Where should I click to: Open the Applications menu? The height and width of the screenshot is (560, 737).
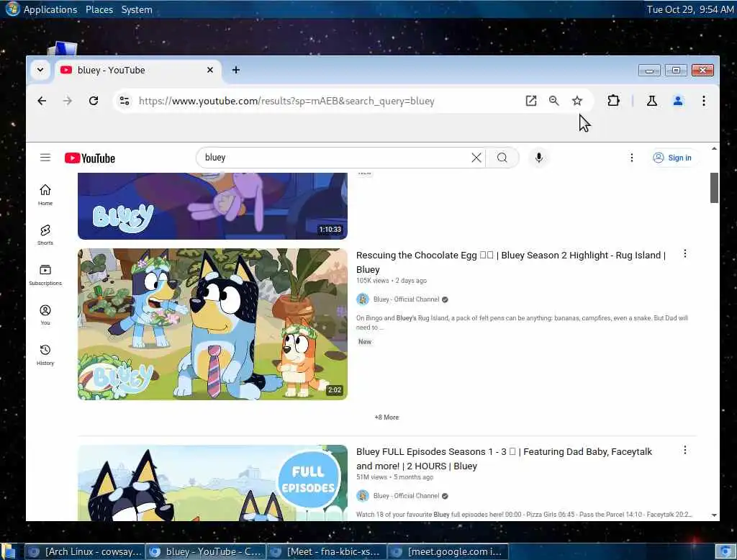(50, 9)
